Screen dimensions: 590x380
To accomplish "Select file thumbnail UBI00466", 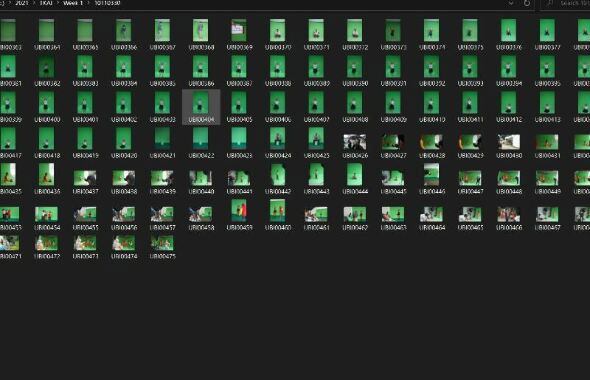I will click(x=509, y=215).
